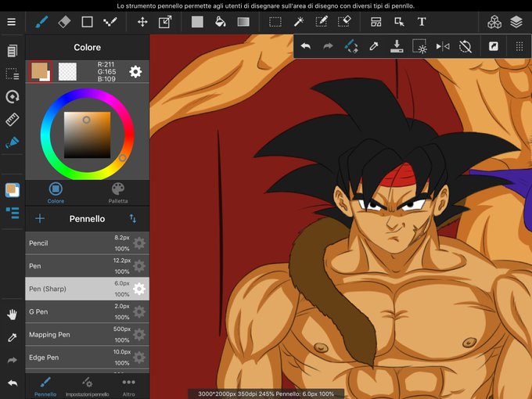Open selection list sidebar icon
Image resolution: width=532 pixels, height=399 pixels.
click(13, 74)
